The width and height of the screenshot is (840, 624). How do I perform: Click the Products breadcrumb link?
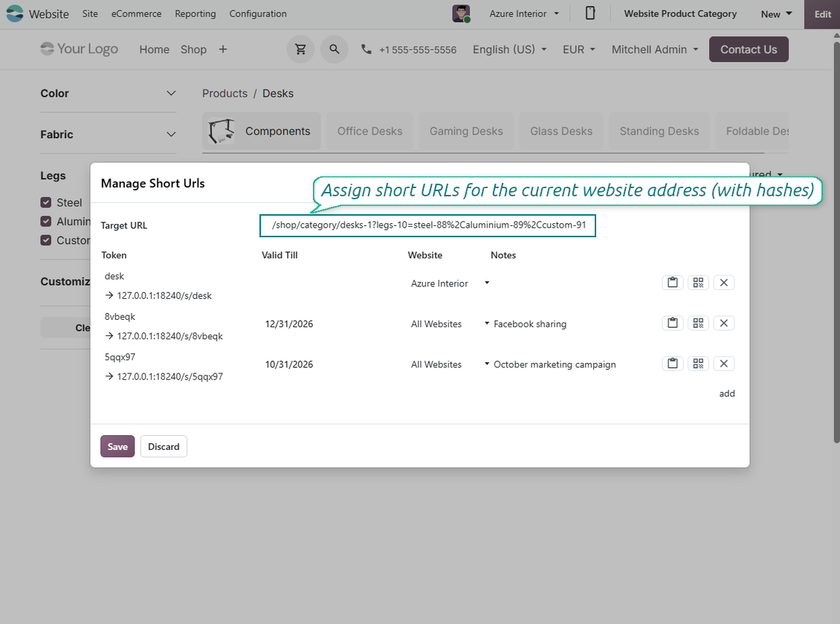(224, 93)
